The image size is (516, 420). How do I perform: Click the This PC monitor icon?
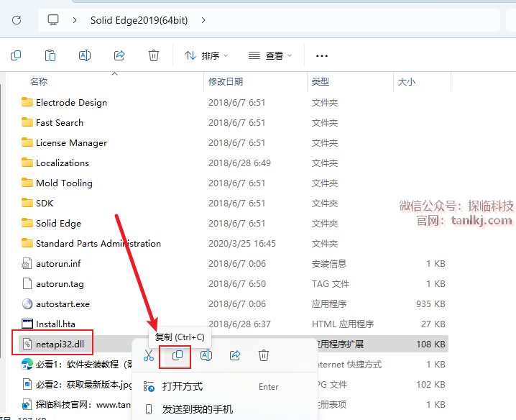53,20
